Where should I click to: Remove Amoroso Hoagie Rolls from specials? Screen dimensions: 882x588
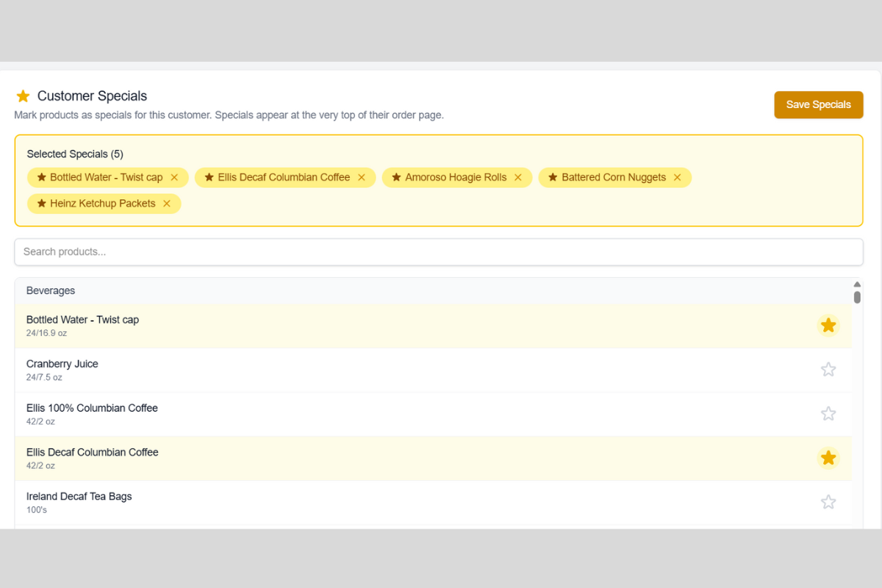(518, 177)
